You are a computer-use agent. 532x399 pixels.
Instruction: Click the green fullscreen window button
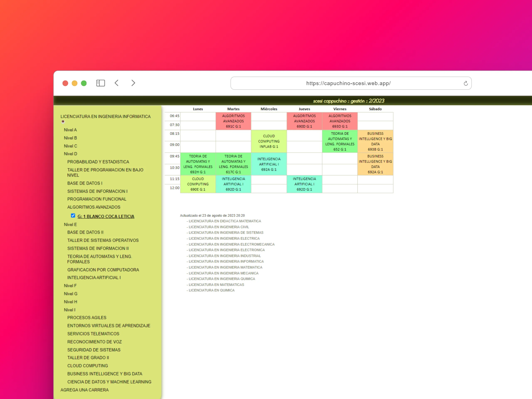tap(84, 83)
